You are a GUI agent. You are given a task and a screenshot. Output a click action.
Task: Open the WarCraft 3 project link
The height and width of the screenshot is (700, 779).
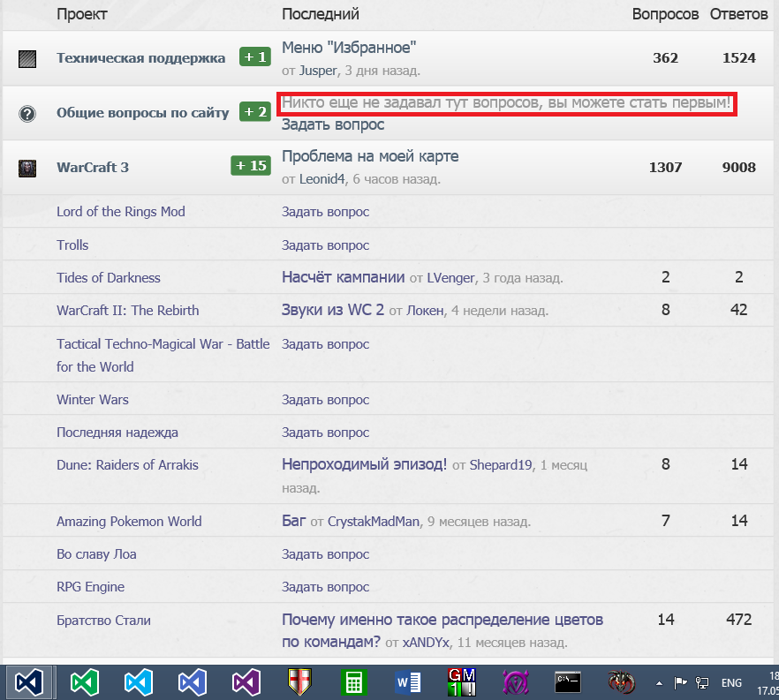(93, 168)
